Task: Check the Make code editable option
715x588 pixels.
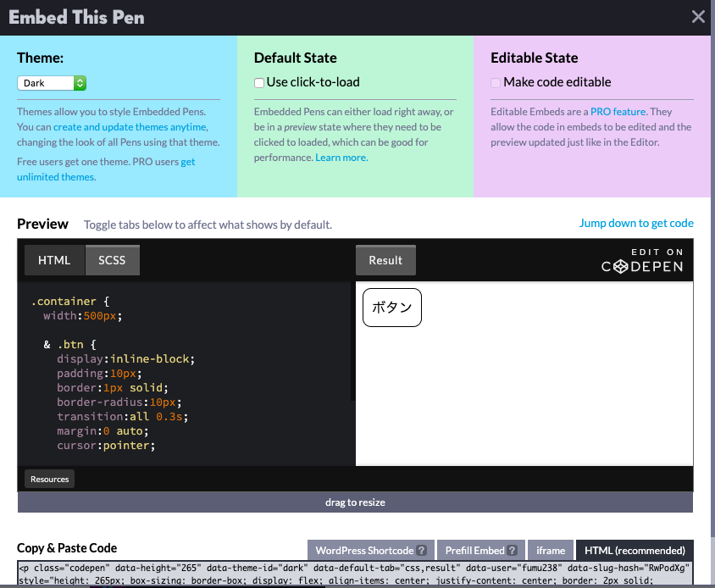Action: (496, 82)
